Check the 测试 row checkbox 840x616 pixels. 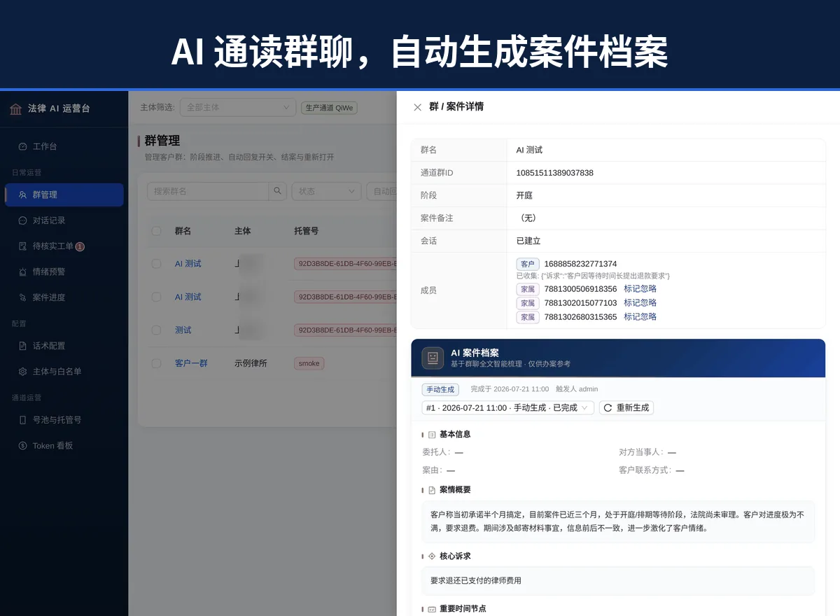(156, 330)
